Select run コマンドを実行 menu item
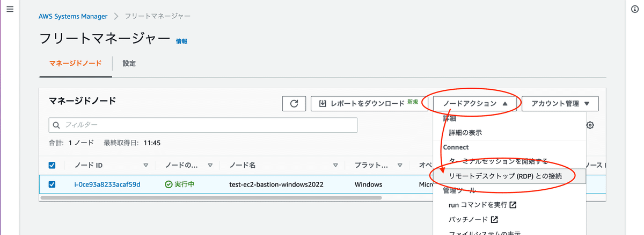 click(x=510, y=205)
